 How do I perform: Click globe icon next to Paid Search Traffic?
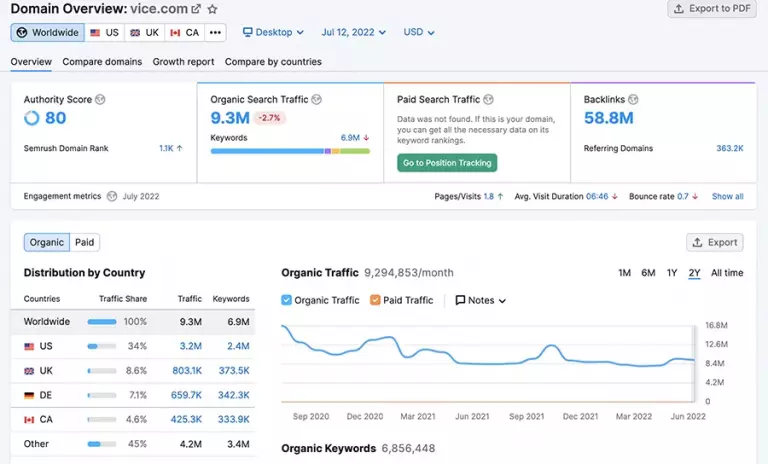(x=488, y=99)
